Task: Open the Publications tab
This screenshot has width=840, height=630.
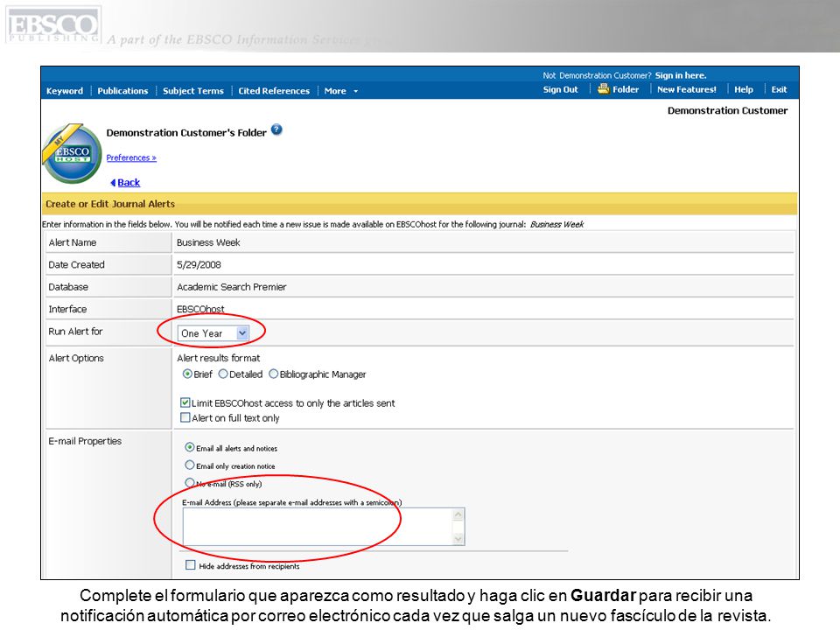Action: pyautogui.click(x=122, y=91)
